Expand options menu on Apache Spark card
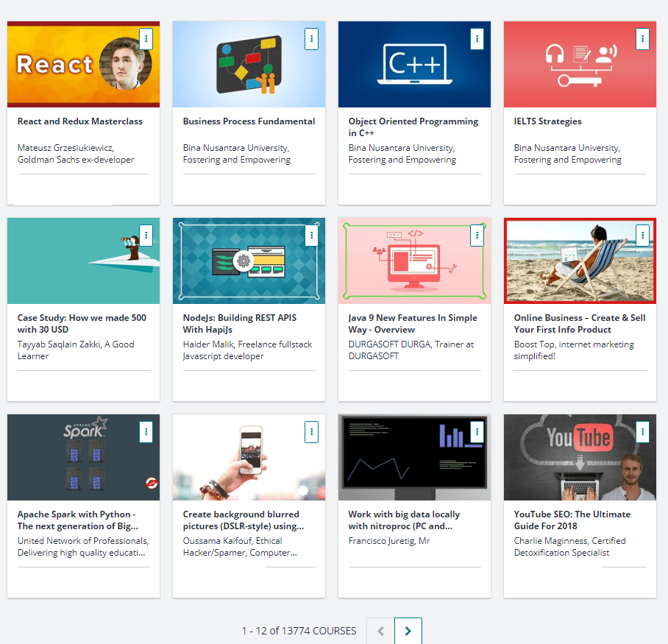 click(146, 432)
